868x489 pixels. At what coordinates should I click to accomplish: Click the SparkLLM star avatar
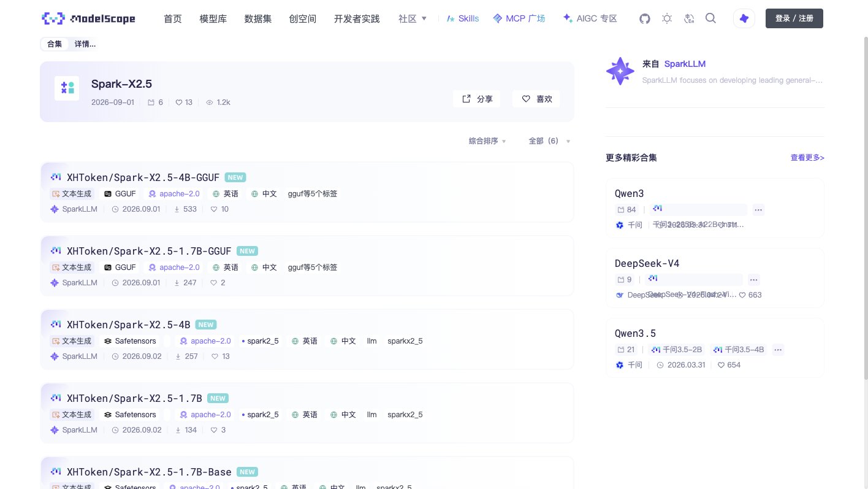pyautogui.click(x=620, y=71)
